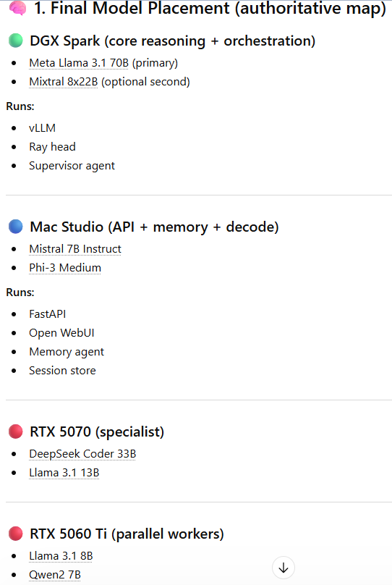Viewport: 392px width, 585px height.
Task: Click the green circle beside DGX Spark
Action: [x=16, y=41]
